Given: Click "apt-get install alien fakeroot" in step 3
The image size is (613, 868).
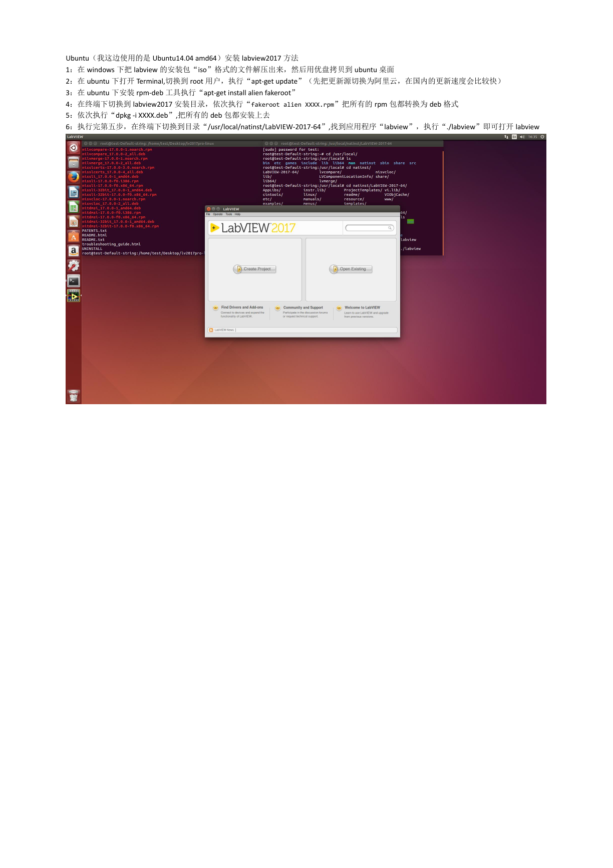Looking at the screenshot, I should (x=247, y=93).
